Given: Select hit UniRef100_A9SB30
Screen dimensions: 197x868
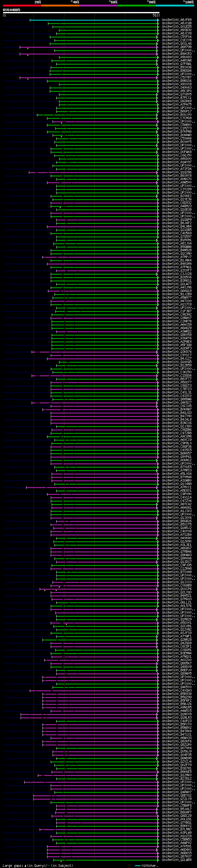Looking at the screenshot, I should [x=177, y=30].
